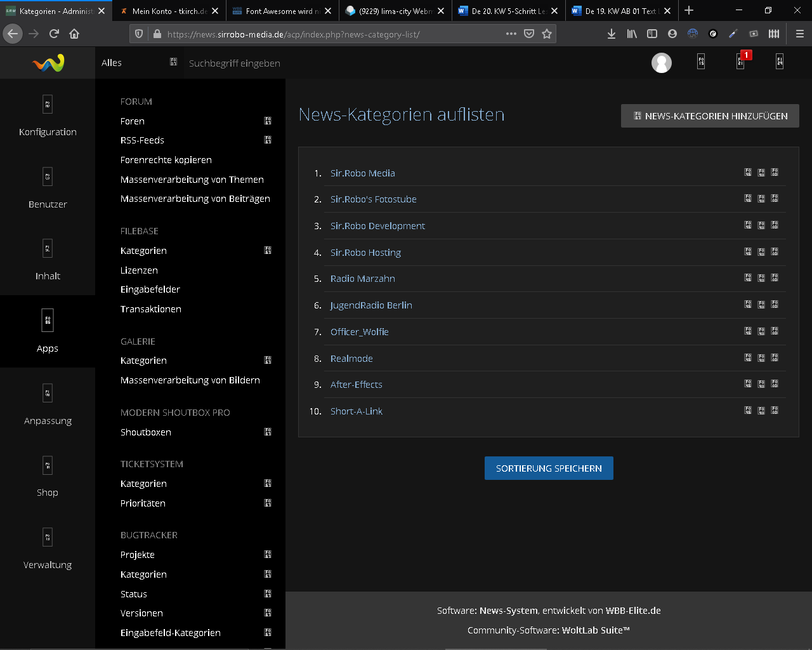This screenshot has width=812, height=650.
Task: Click the add icon next to Foren
Action: [x=268, y=121]
